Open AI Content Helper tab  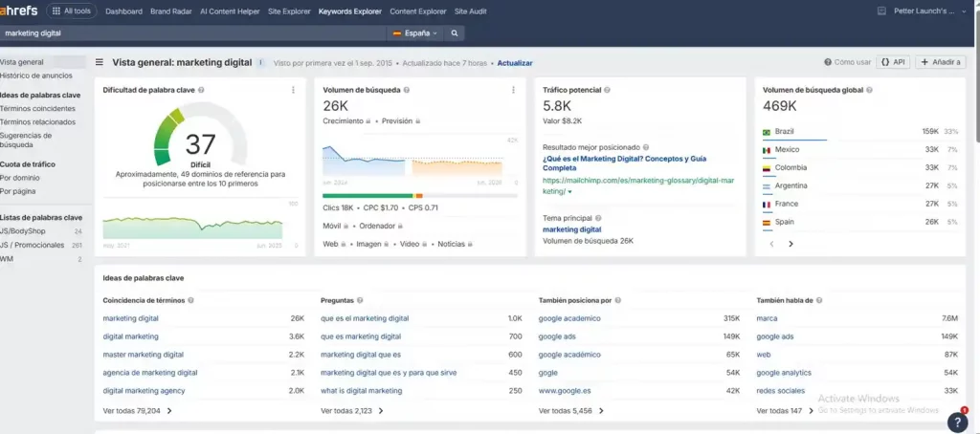(230, 11)
